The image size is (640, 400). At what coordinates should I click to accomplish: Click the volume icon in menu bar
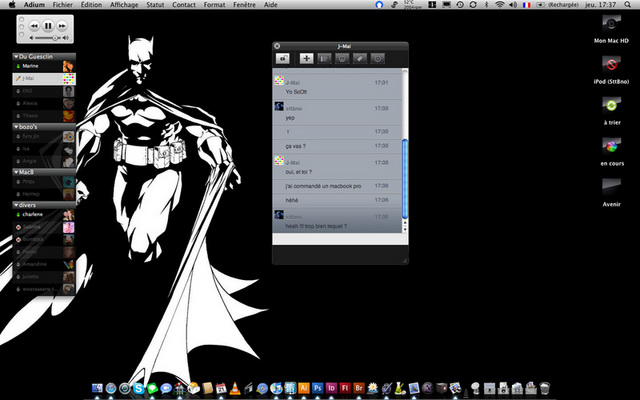coord(512,5)
